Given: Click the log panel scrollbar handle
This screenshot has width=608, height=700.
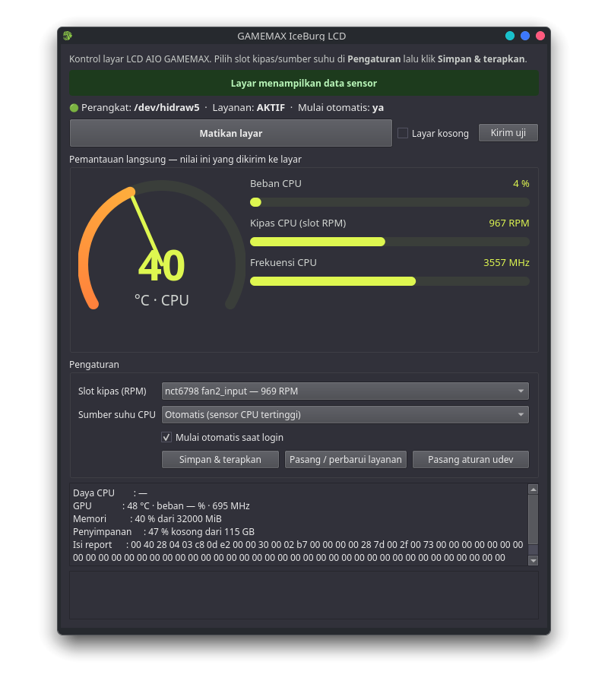Looking at the screenshot, I should click(x=533, y=519).
